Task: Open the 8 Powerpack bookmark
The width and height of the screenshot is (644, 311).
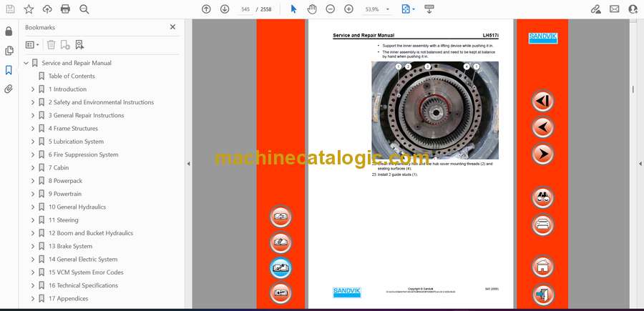Action: [x=65, y=181]
